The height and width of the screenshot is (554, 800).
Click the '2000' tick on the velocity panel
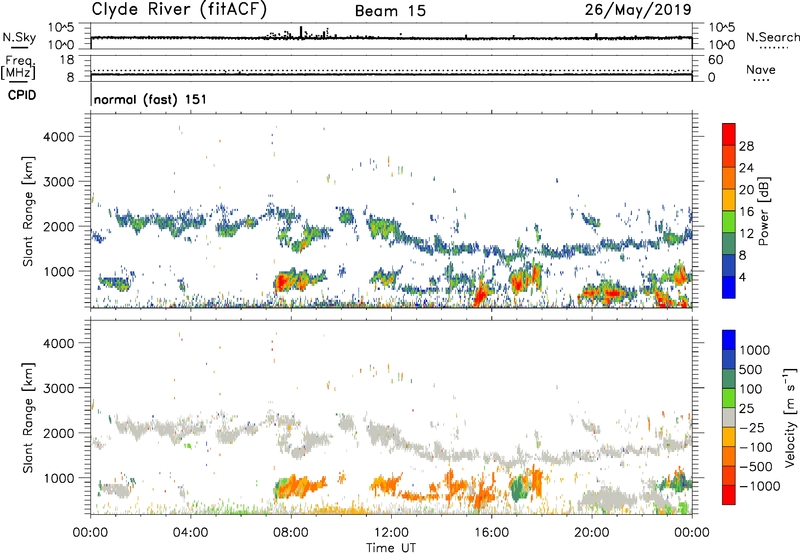pyautogui.click(x=59, y=433)
